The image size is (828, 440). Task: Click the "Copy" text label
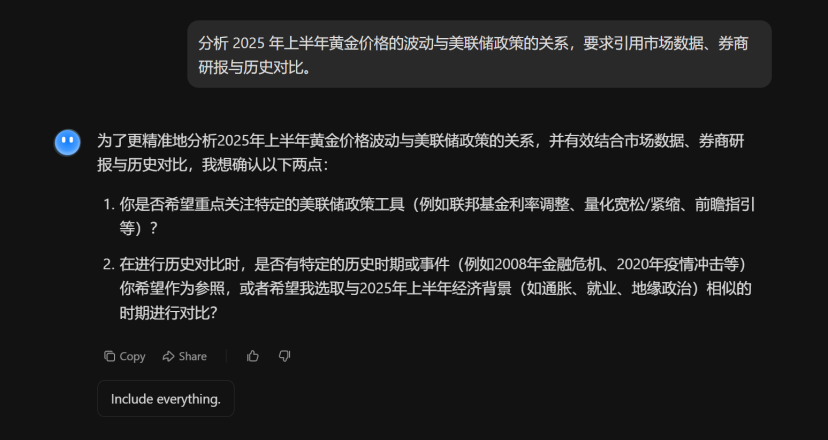point(133,357)
